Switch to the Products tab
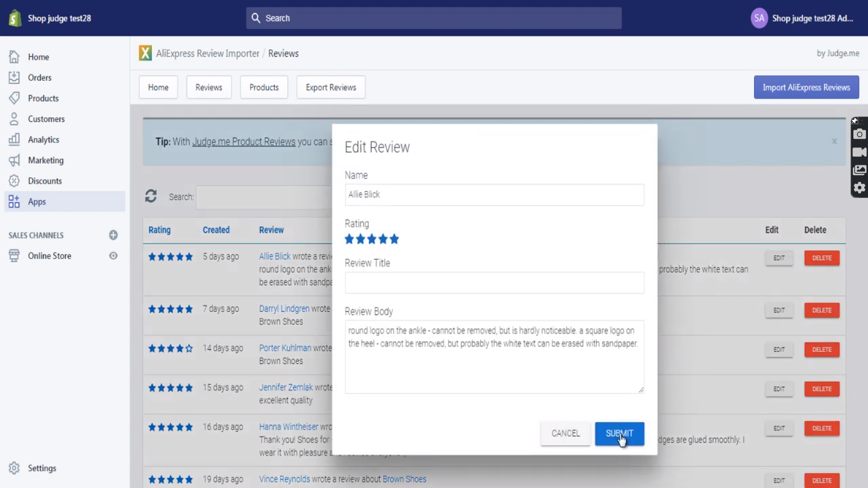 point(264,87)
